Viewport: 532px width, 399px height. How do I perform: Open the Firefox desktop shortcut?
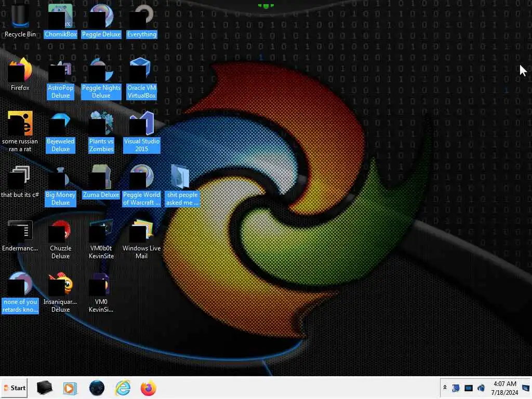[x=20, y=74]
